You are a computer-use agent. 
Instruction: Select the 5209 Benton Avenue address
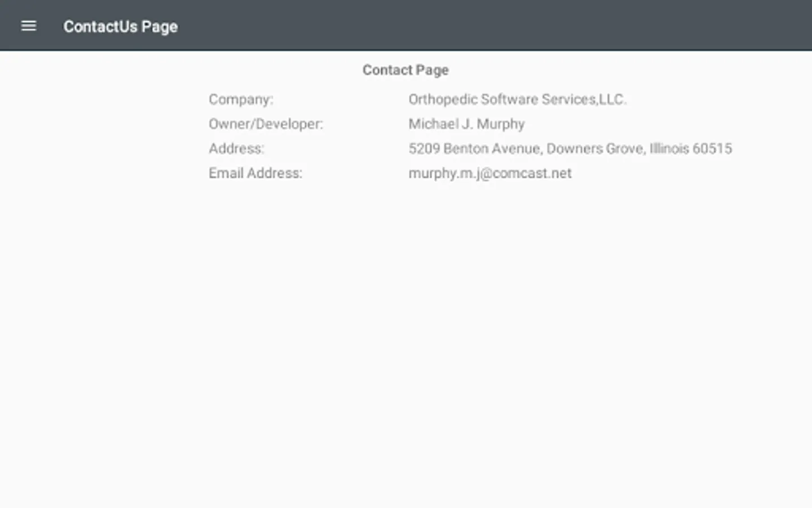click(x=570, y=148)
